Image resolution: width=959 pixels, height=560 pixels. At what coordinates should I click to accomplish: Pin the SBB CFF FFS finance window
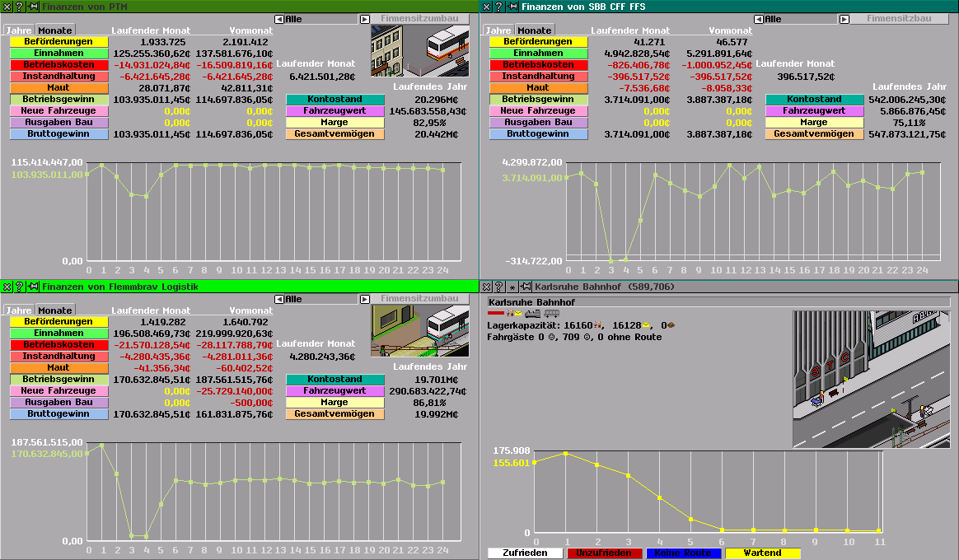(512, 7)
